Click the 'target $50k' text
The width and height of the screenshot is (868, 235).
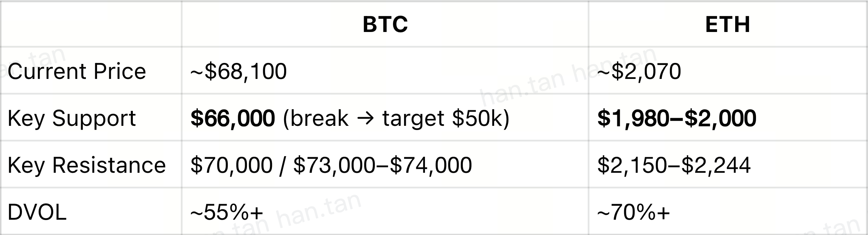coord(442,118)
